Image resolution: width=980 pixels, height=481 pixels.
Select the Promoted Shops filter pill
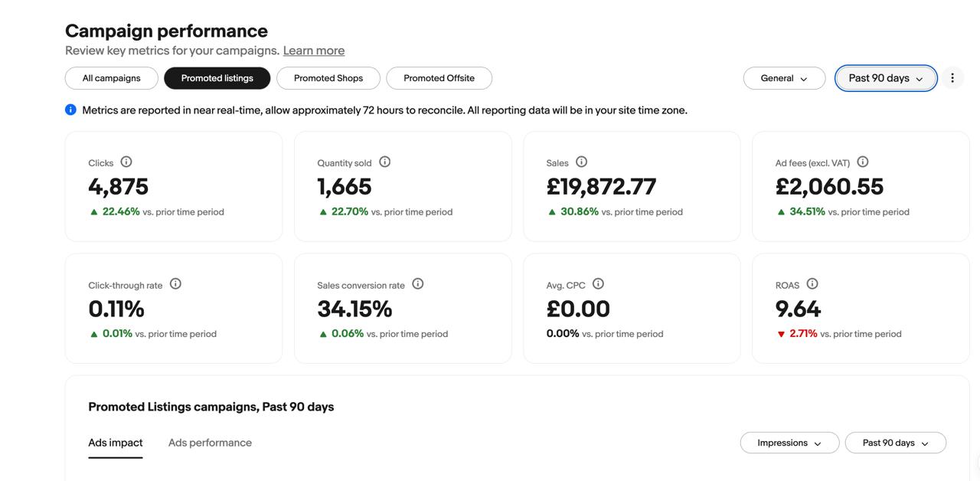point(328,78)
